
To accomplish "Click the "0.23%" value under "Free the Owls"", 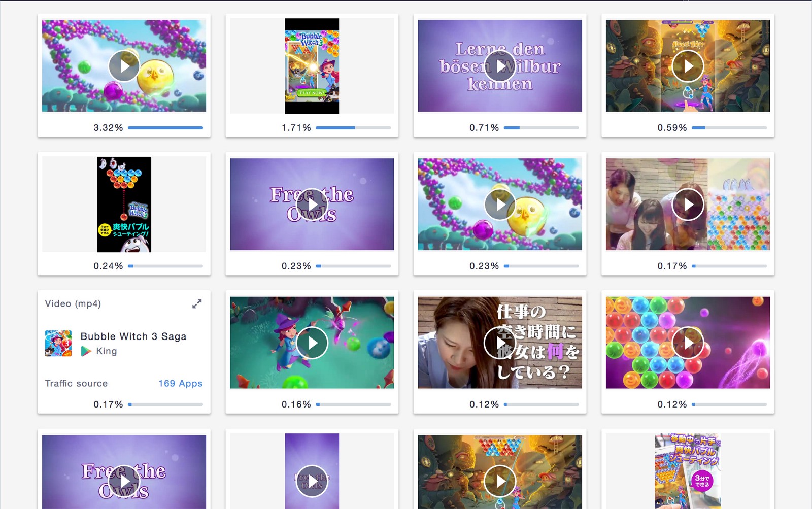I will [296, 266].
